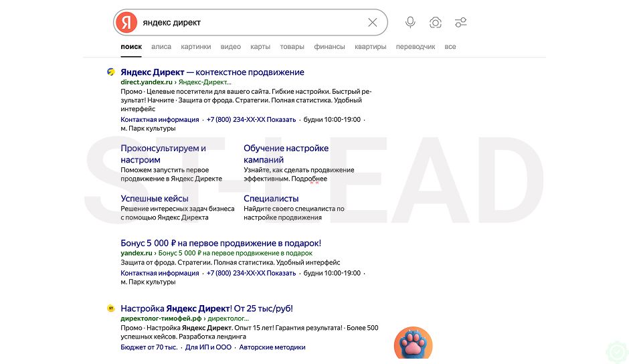Switch to the видео tab
Viewport: 629px width, 364px height.
tap(231, 47)
